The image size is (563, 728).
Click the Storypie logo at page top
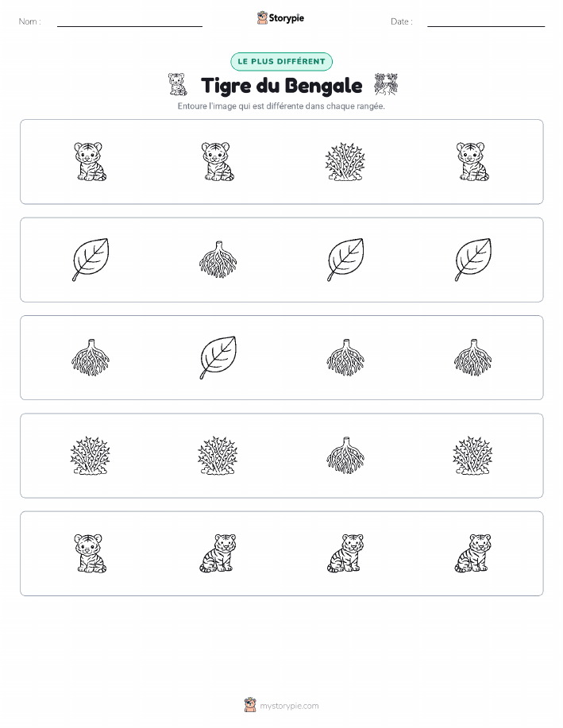280,18
